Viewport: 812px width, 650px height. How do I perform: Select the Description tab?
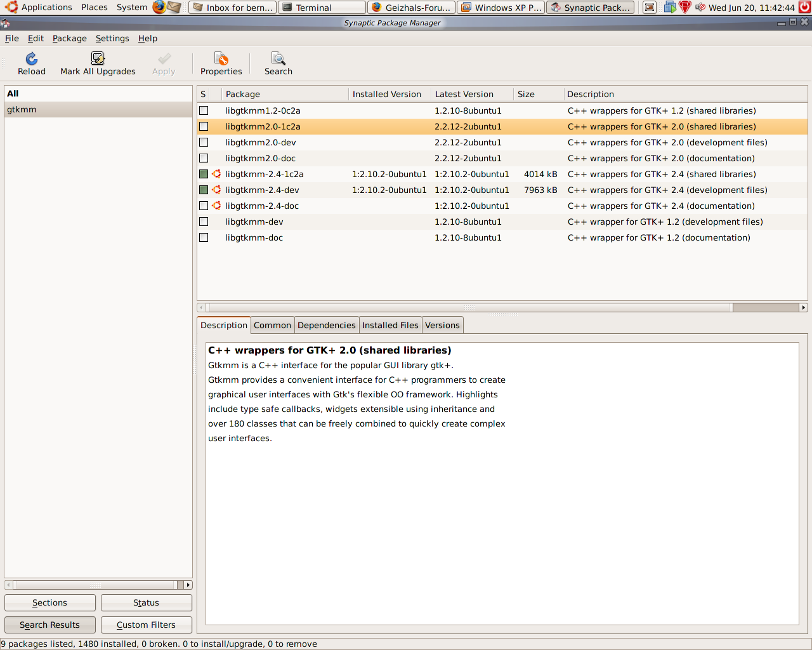(224, 325)
